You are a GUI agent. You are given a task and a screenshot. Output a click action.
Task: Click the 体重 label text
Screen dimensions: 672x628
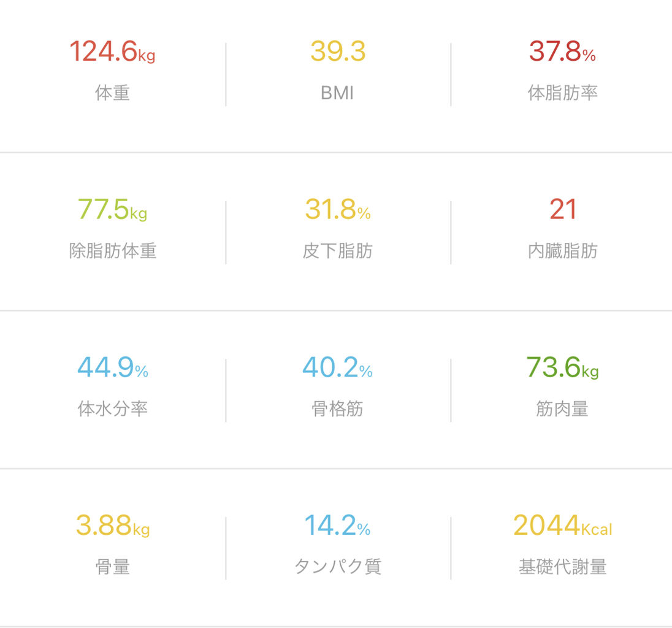pos(112,93)
